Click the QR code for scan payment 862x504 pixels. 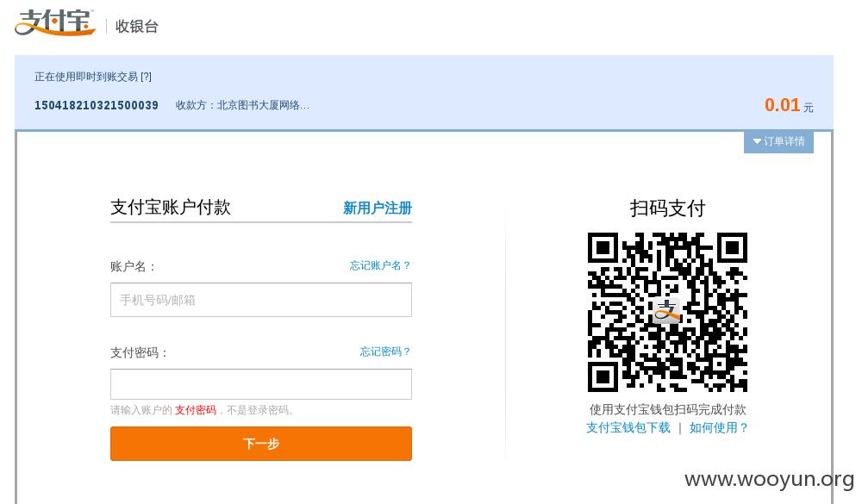(667, 312)
